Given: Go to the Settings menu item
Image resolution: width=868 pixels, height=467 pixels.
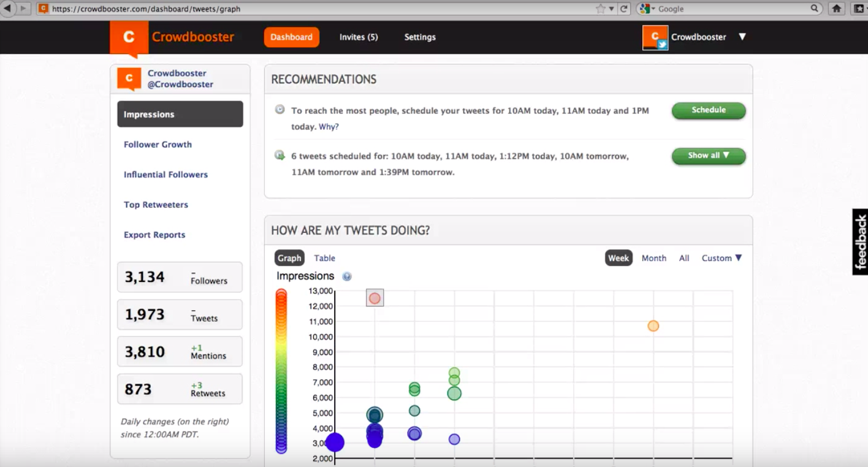Looking at the screenshot, I should [x=420, y=37].
